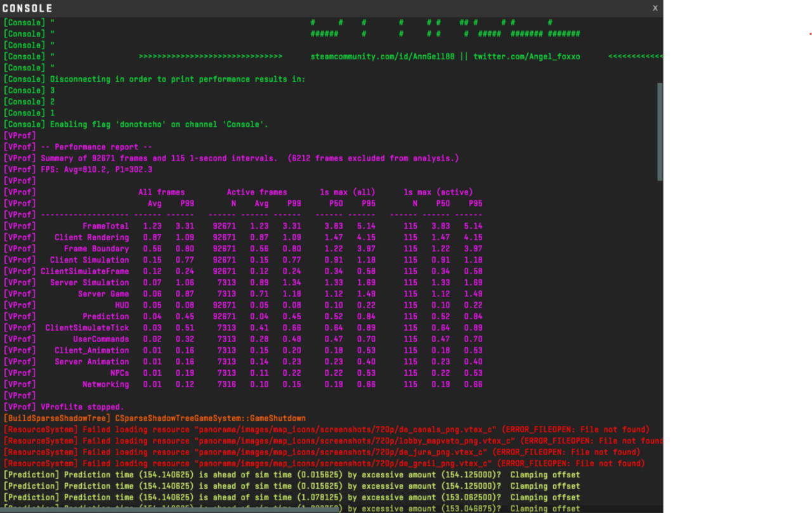Viewport: 812px width, 513px height.
Task: Click the failed resource line for de_grail_png
Action: point(324,463)
